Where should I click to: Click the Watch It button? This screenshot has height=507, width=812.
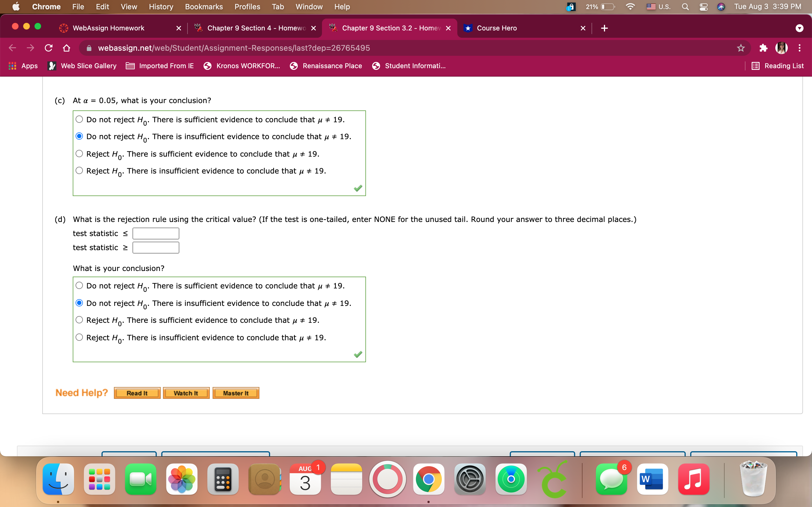pyautogui.click(x=186, y=393)
